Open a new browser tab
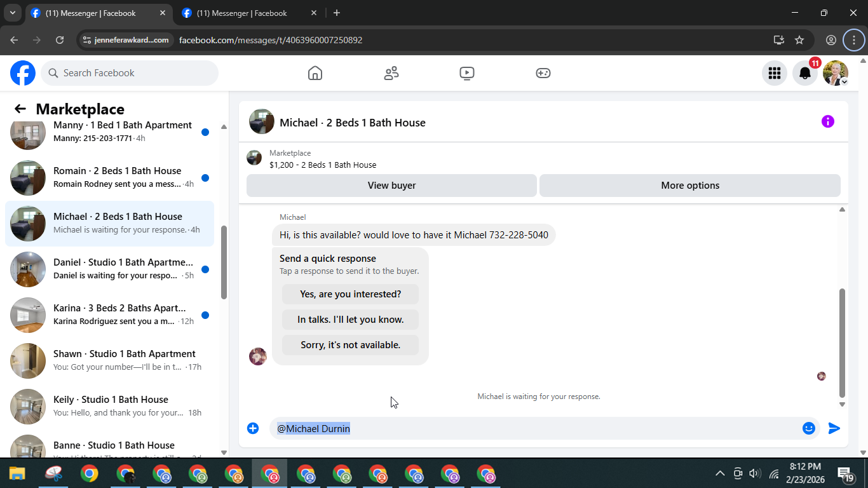 (336, 13)
